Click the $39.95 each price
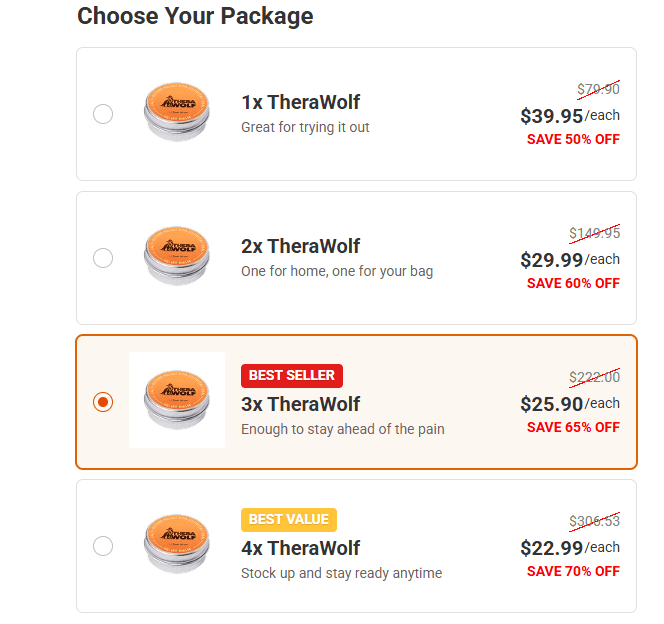 click(569, 116)
